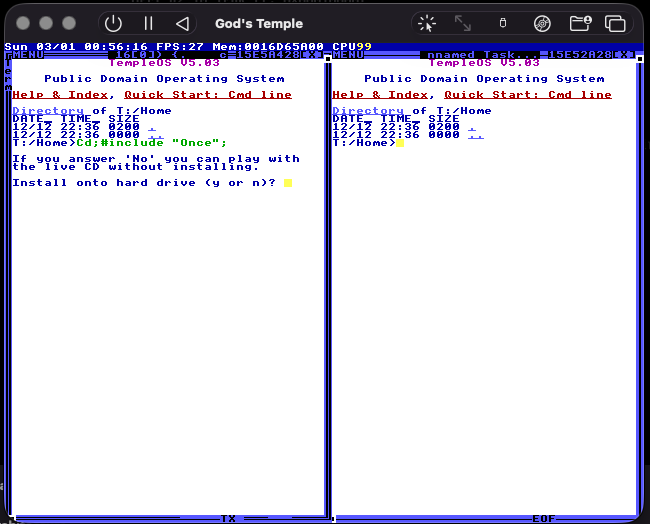650x524 pixels.
Task: Open Quick Start: Cmd line in left window
Action: (208, 95)
